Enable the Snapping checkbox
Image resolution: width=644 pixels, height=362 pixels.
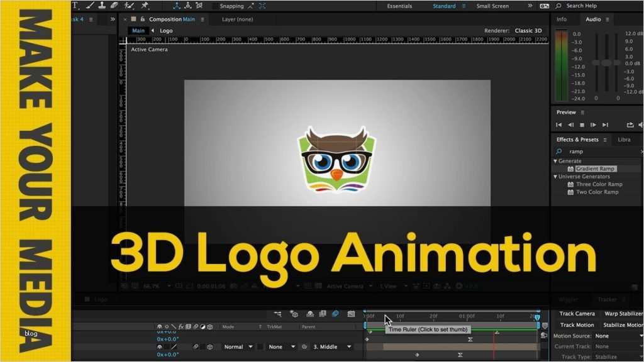pyautogui.click(x=214, y=6)
